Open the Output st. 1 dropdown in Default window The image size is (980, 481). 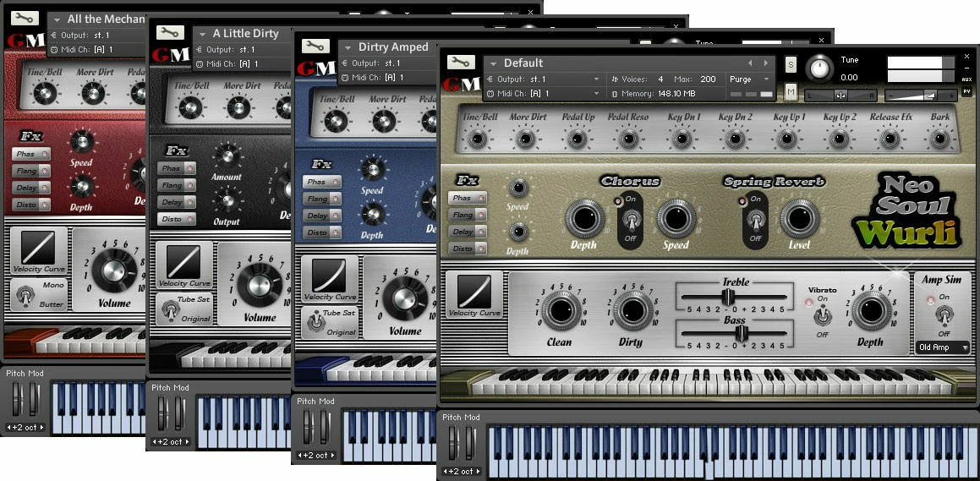tap(543, 79)
